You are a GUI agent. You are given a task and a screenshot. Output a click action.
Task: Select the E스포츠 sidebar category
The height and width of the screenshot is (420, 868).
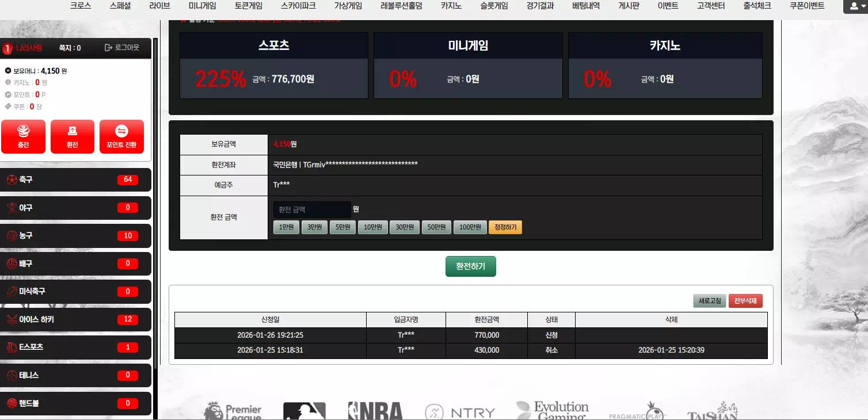click(x=75, y=348)
